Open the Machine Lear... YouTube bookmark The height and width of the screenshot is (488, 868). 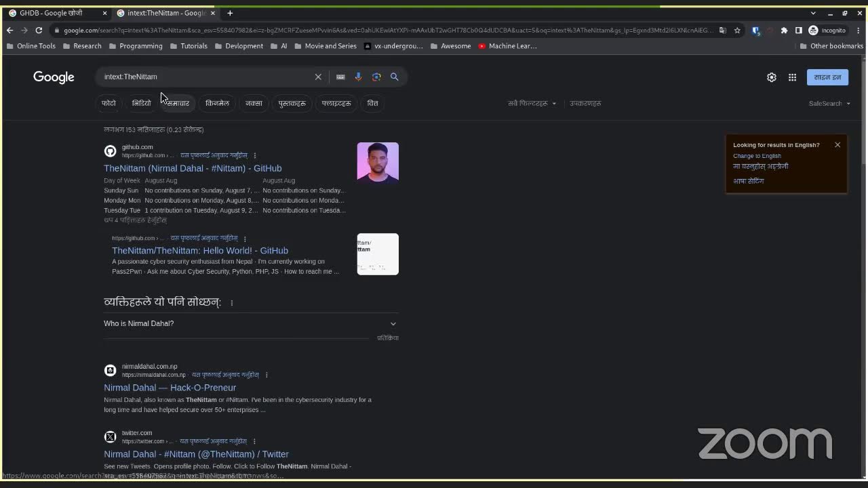(507, 46)
